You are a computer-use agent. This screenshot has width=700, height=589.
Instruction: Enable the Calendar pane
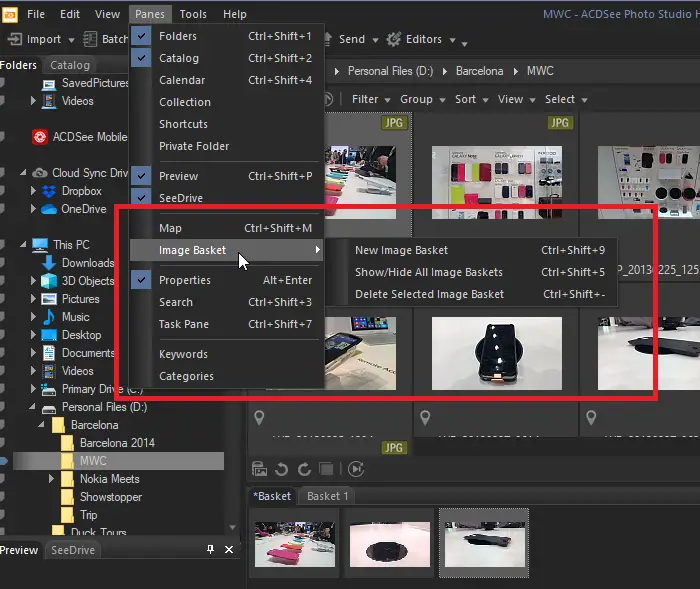(227, 80)
